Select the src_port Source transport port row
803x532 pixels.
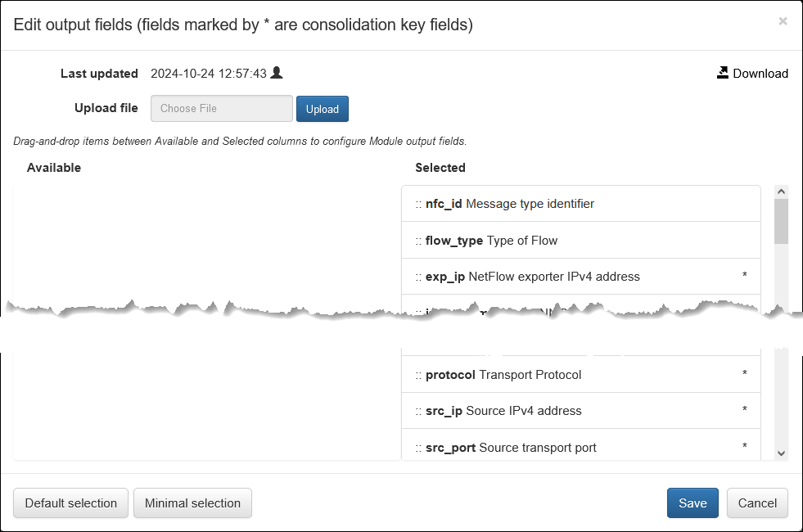pyautogui.click(x=581, y=447)
